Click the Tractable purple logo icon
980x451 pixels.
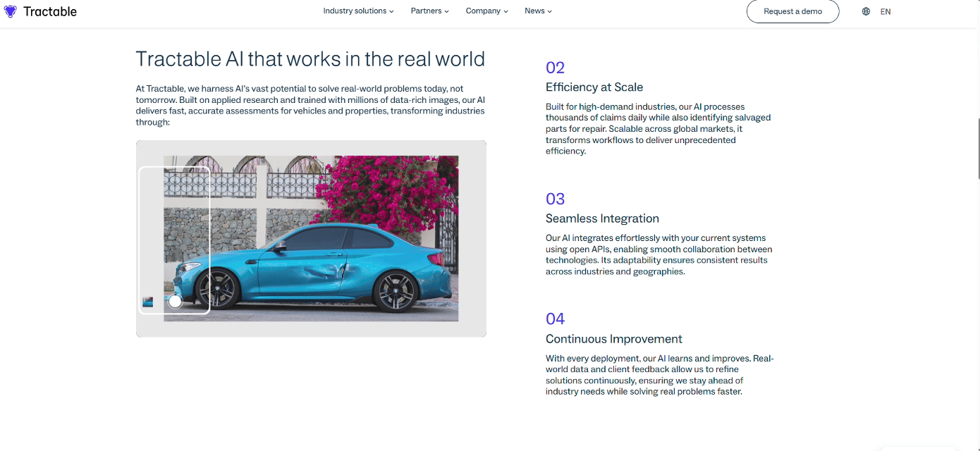[10, 11]
